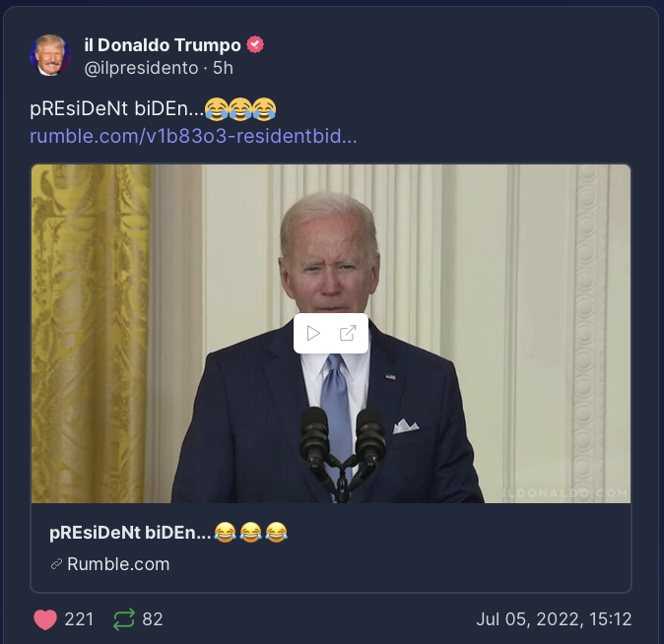
Task: Play the embedded Rumble video
Action: point(313,333)
